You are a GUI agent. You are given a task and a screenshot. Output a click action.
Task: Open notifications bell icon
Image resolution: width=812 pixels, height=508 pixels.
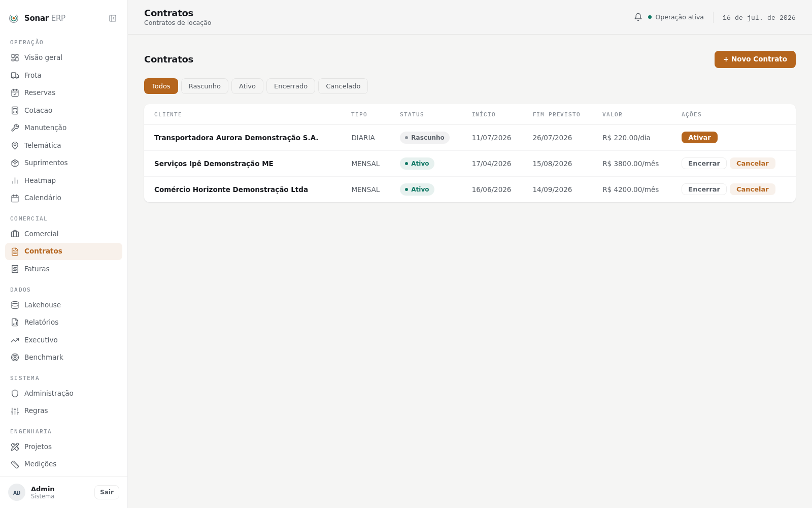point(638,17)
